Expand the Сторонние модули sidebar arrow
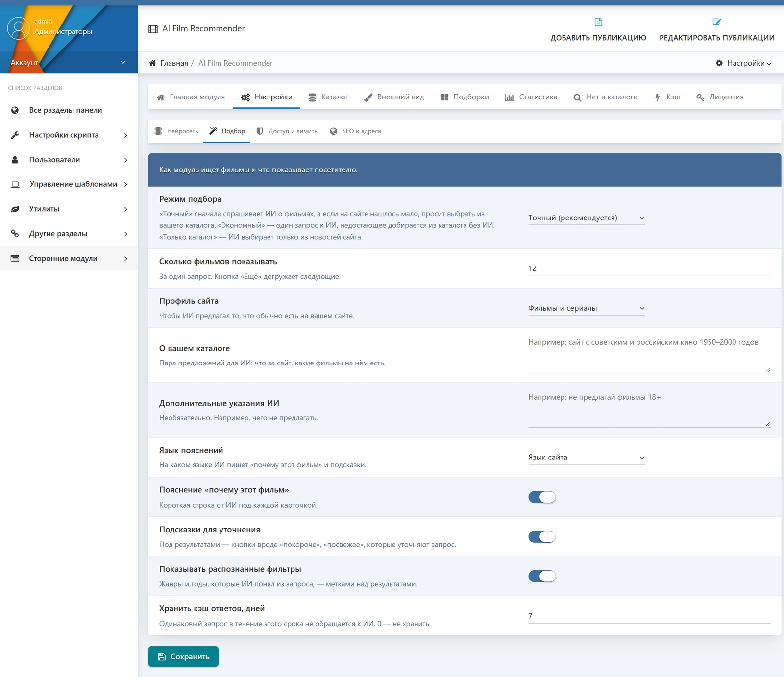Image resolution: width=784 pixels, height=677 pixels. click(x=126, y=259)
